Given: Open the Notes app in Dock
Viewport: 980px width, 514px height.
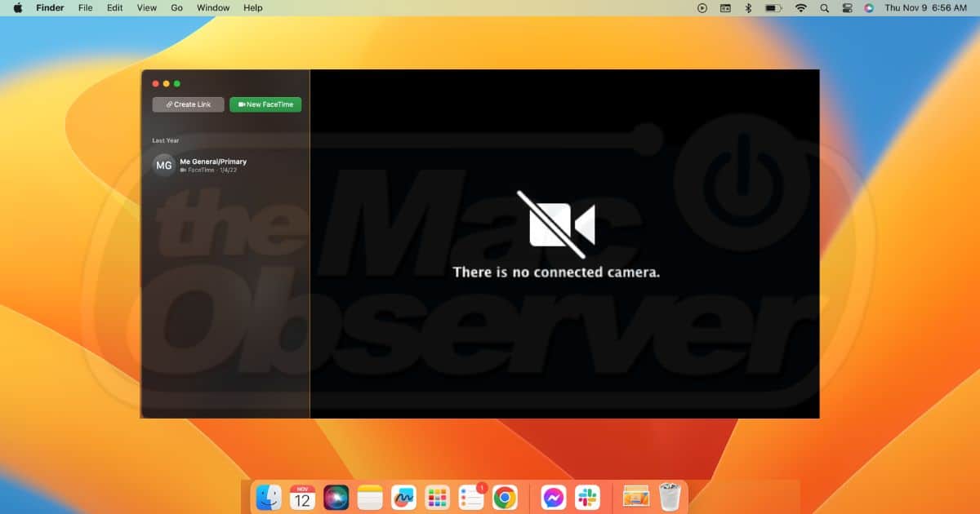Looking at the screenshot, I should pos(370,497).
